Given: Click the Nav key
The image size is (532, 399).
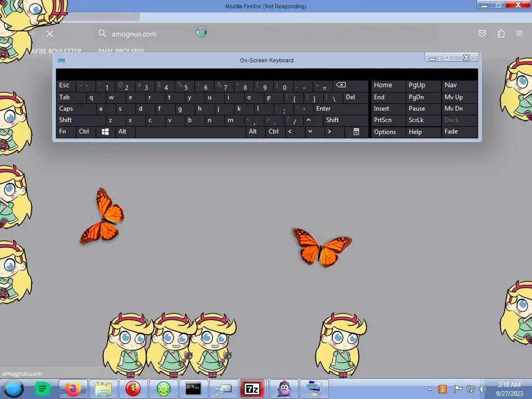Looking at the screenshot, I should pyautogui.click(x=460, y=86).
